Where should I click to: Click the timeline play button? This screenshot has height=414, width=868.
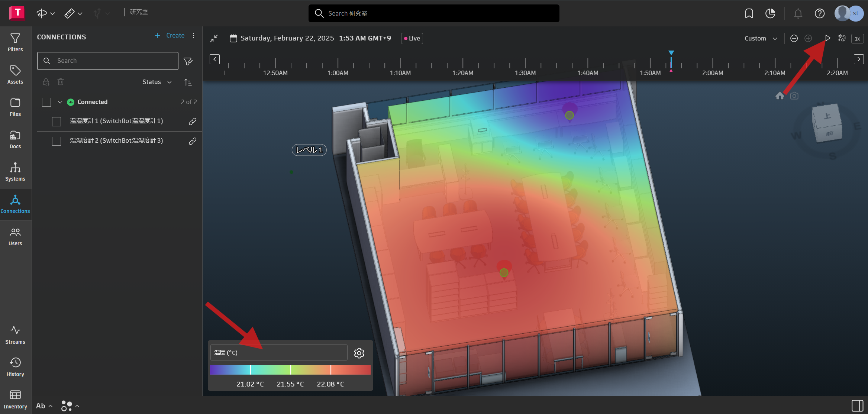tap(827, 38)
